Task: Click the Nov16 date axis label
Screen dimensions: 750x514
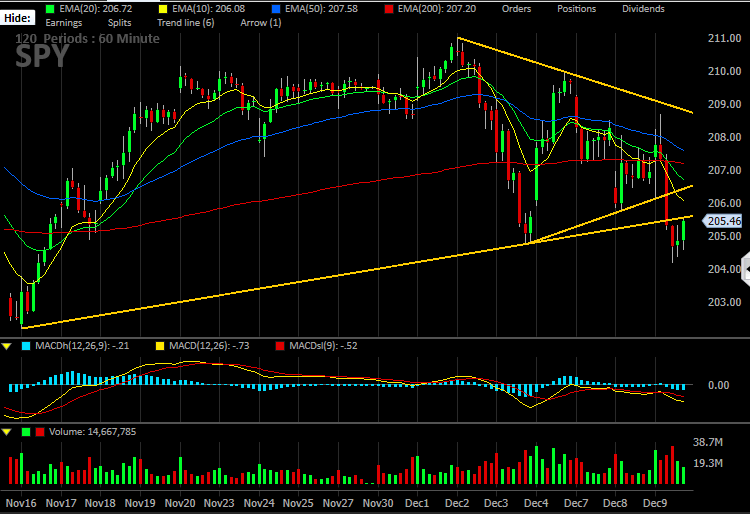Action: pyautogui.click(x=21, y=503)
